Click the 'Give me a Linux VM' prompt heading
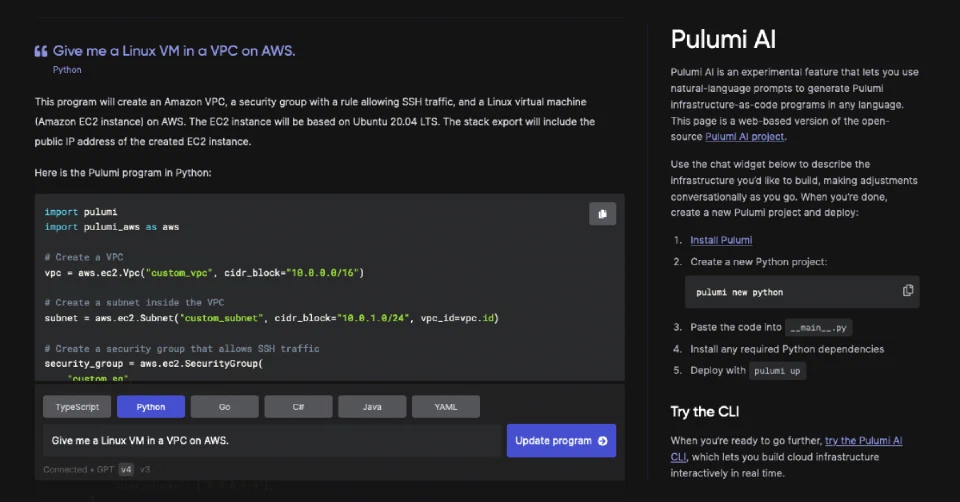The image size is (960, 502). point(174,51)
